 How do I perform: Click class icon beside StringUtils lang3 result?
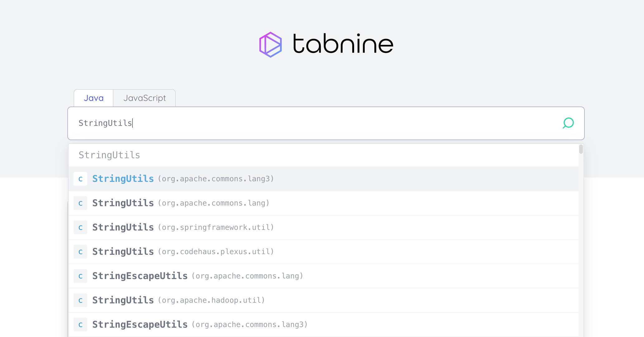[80, 179]
